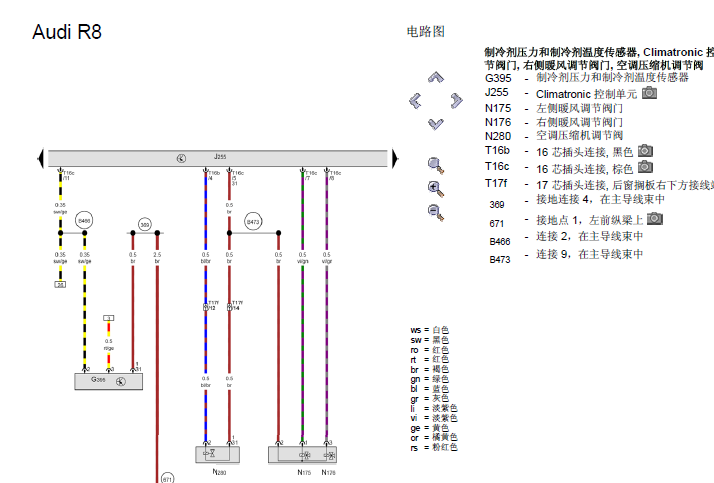This screenshot has width=714, height=483.
Task: Click the 'ge = 黄色' color legend entry
Action: pyautogui.click(x=429, y=428)
